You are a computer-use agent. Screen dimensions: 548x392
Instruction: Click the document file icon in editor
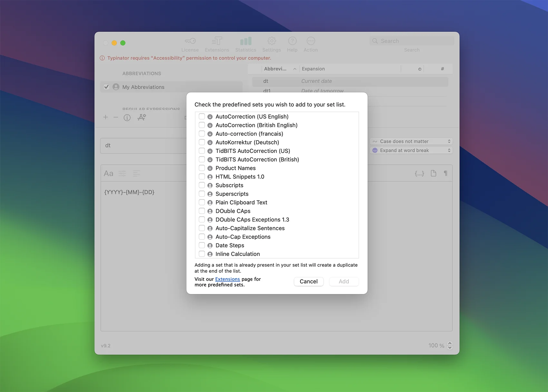click(434, 173)
